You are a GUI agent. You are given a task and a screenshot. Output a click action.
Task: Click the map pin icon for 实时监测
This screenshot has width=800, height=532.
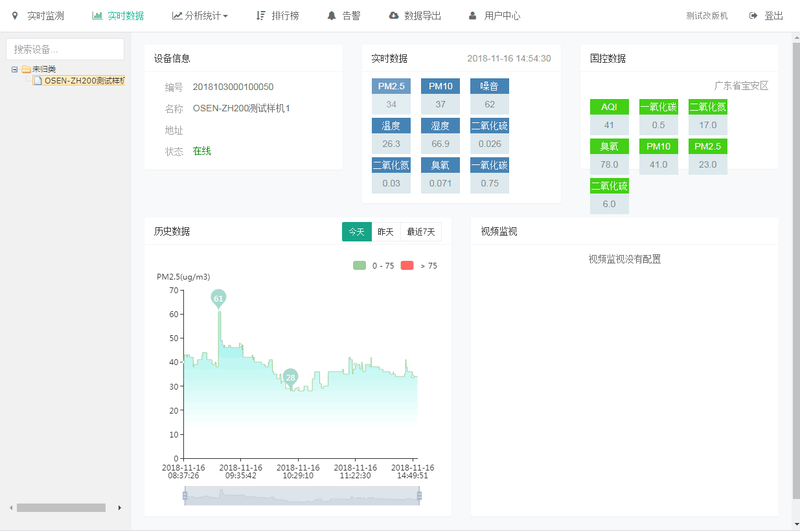click(16, 16)
